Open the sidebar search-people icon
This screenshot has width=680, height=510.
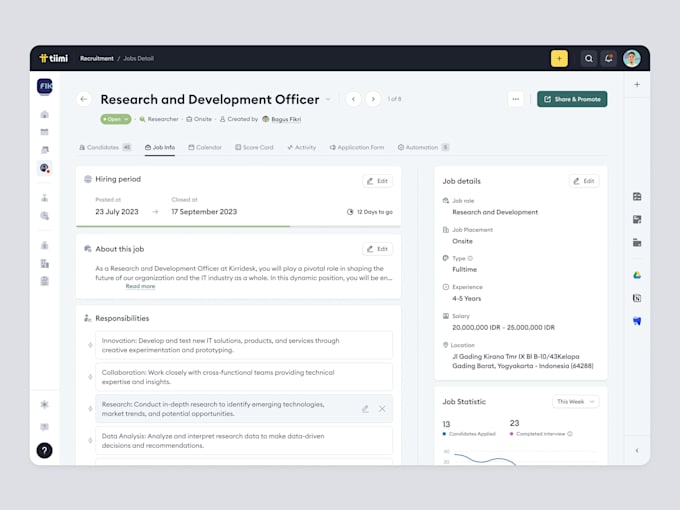(45, 216)
